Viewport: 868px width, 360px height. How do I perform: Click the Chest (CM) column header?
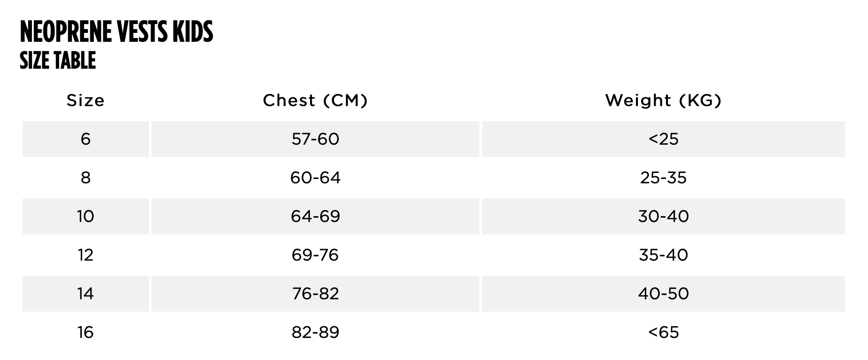tap(315, 100)
